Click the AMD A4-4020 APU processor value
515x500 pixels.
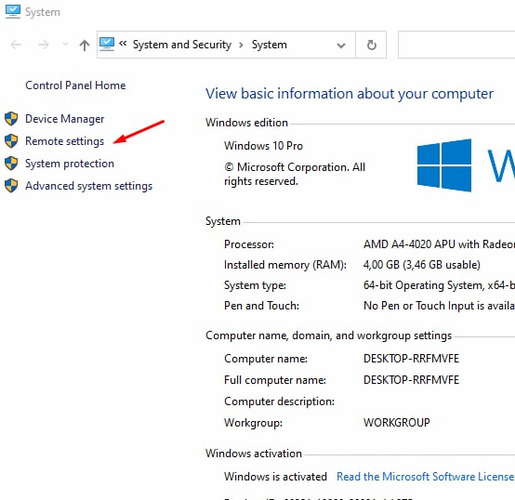tap(439, 244)
